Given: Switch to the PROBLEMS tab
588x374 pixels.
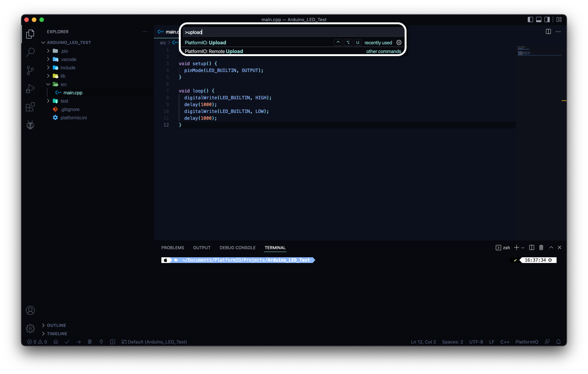Looking at the screenshot, I should click(x=173, y=248).
